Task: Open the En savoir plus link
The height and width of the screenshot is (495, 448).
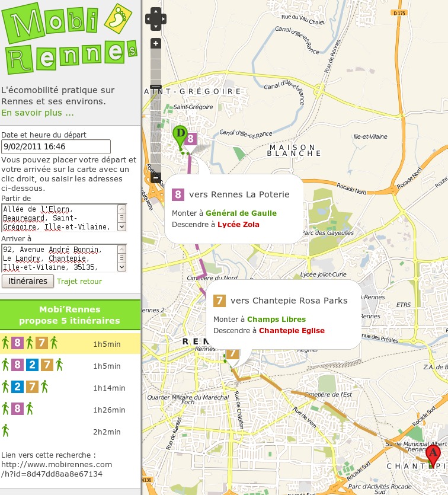Action: click(x=37, y=113)
